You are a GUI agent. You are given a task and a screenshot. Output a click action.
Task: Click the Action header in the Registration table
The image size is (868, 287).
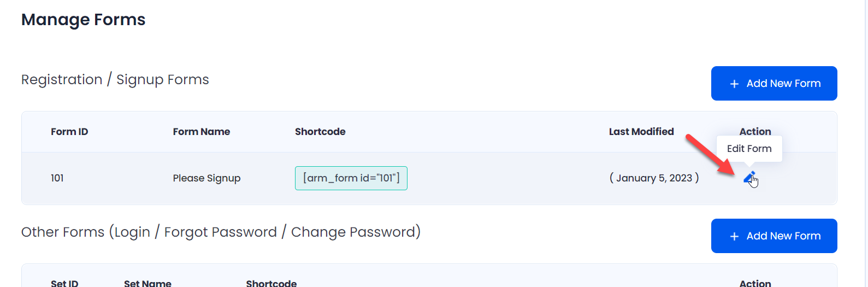(755, 131)
